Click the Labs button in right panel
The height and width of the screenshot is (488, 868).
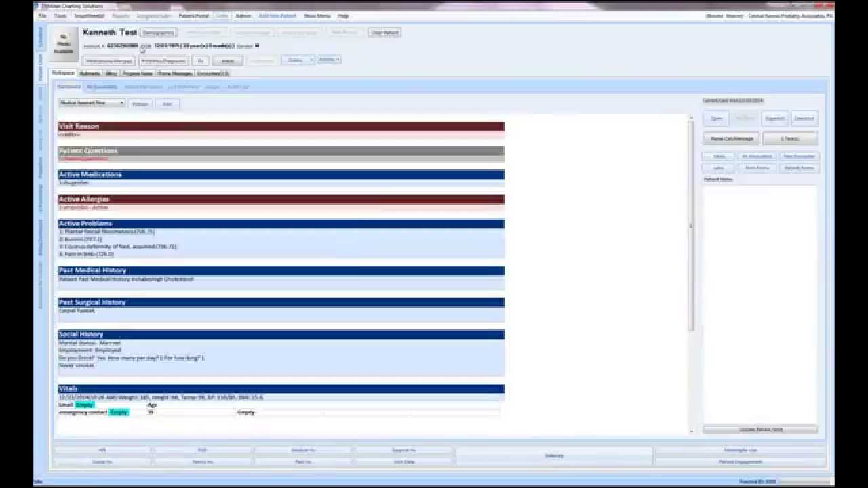pyautogui.click(x=719, y=167)
